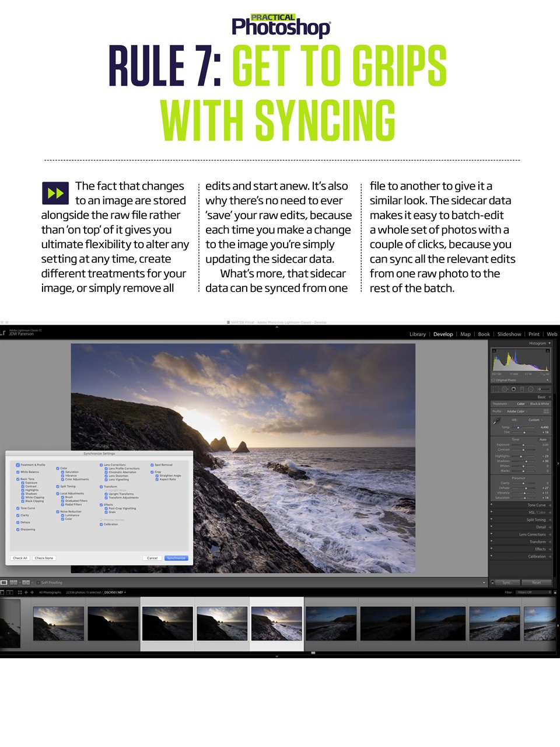The image size is (560, 747).
Task: Disable the Lens Profile Corrections checkbox
Action: pos(106,469)
